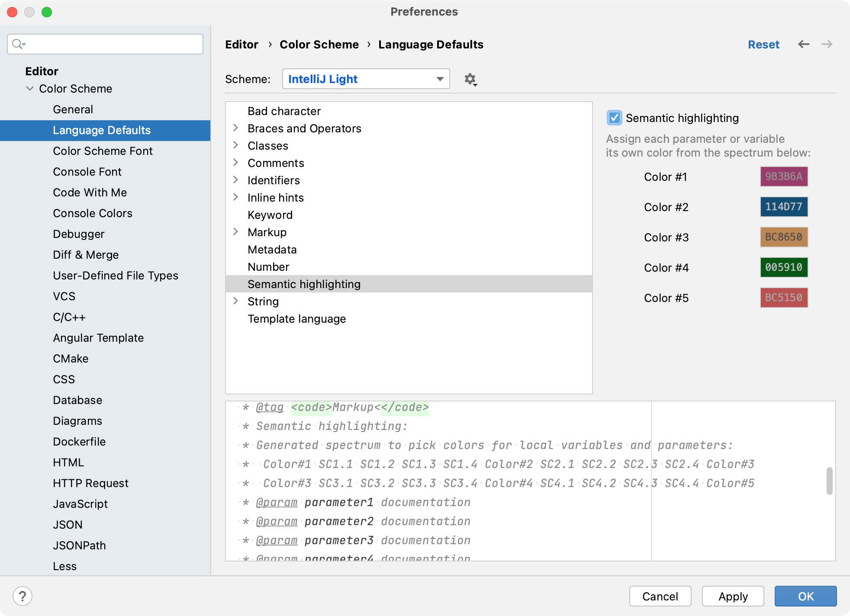This screenshot has width=850, height=616.
Task: Click the Reset link
Action: [x=763, y=44]
